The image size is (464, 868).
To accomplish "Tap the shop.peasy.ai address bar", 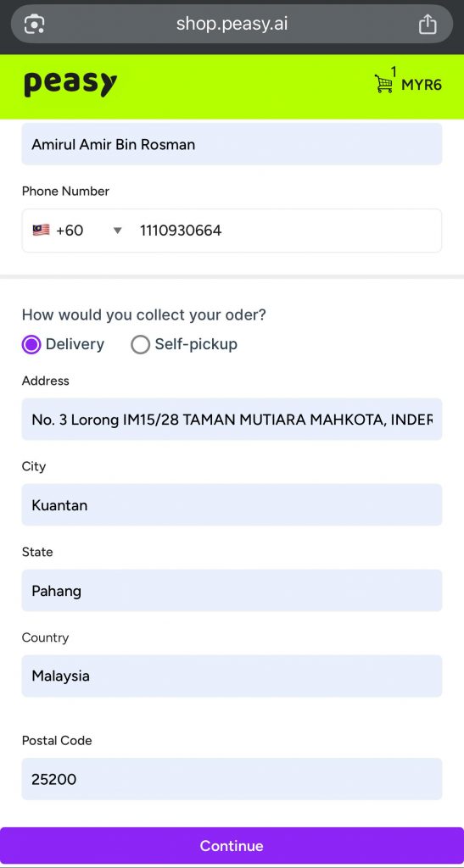I will [232, 24].
